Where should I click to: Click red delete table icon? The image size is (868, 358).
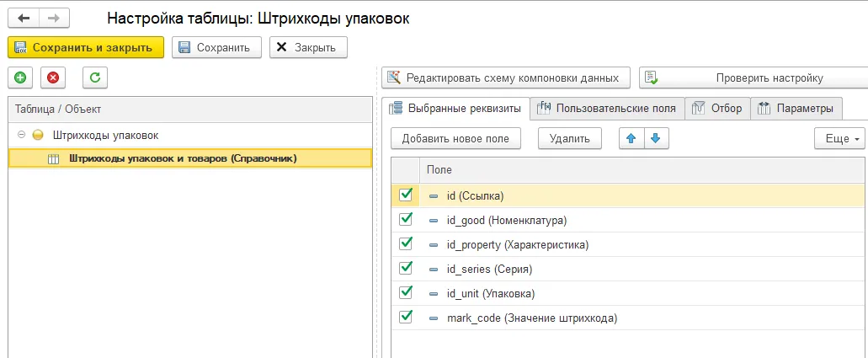[x=53, y=77]
